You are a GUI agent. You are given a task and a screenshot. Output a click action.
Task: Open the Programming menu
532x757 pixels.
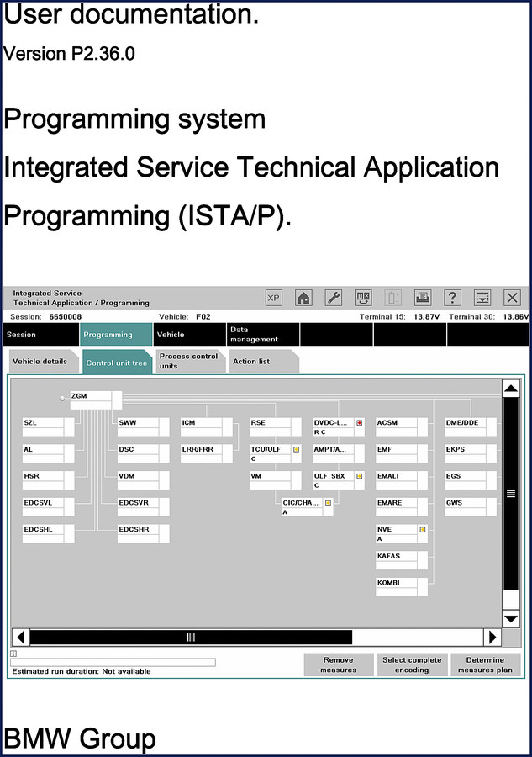click(x=116, y=335)
